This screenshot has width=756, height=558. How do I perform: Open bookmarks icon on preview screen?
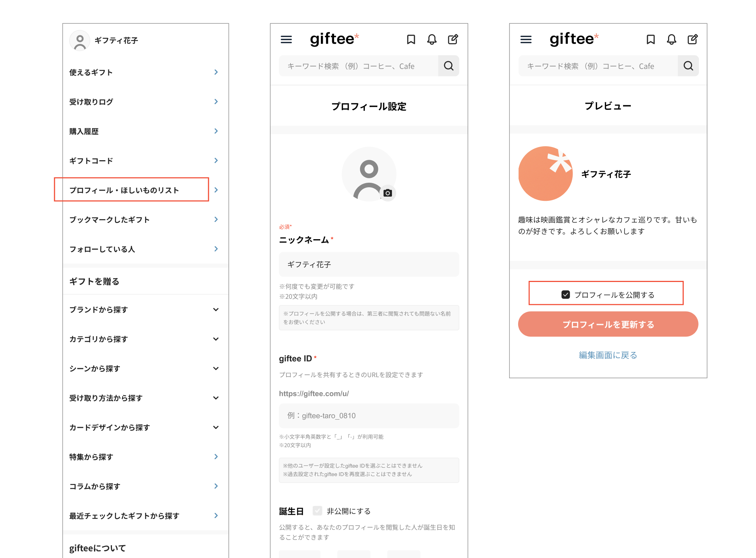651,39
